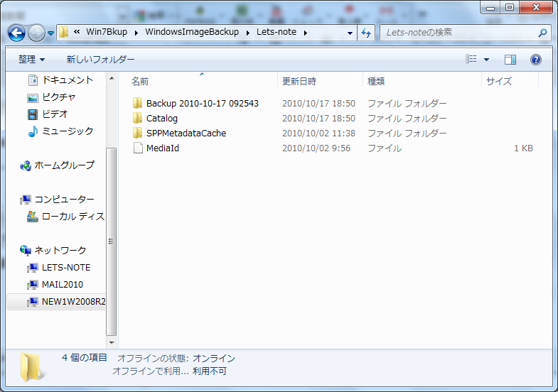The image size is (558, 392).
Task: Click 新しいフォルダー button
Action: 100,60
